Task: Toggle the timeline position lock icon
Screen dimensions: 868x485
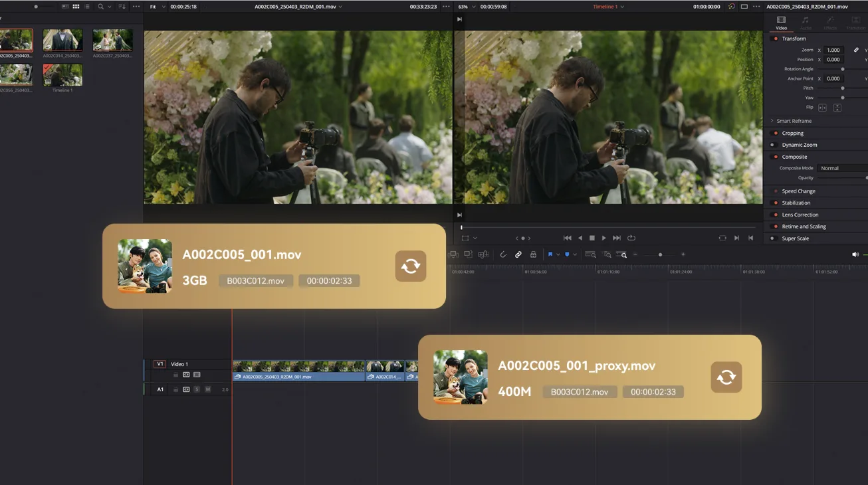Action: 533,254
